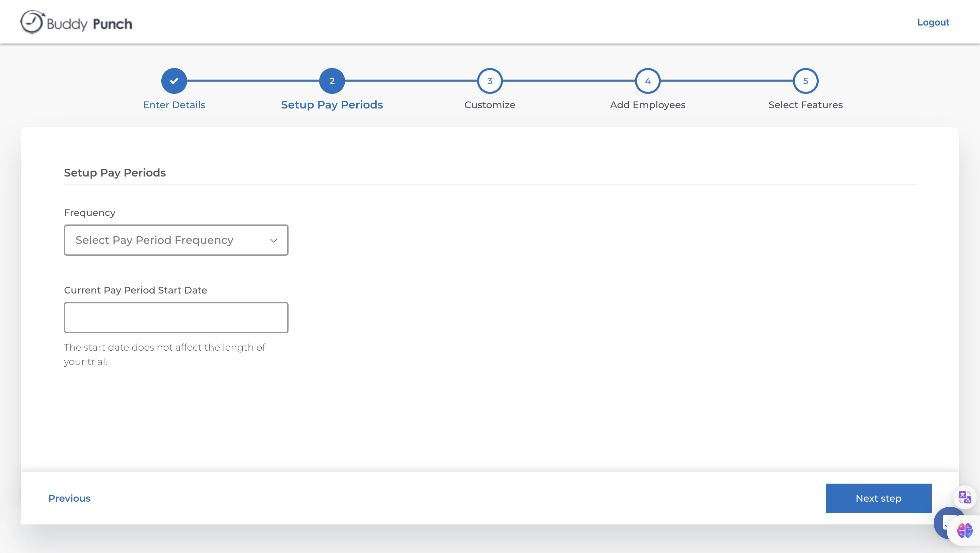
Task: Jump to the Select Features step label
Action: pyautogui.click(x=805, y=105)
